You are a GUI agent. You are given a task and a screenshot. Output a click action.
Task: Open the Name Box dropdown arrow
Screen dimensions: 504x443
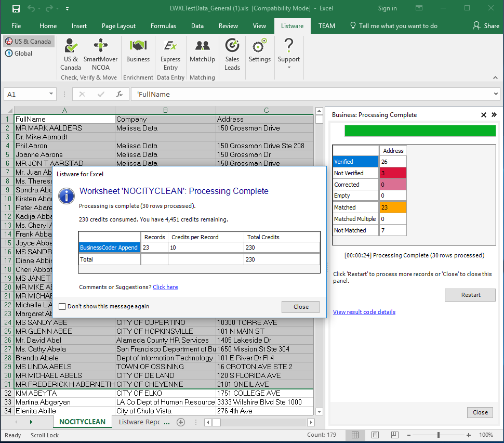[x=51, y=94]
